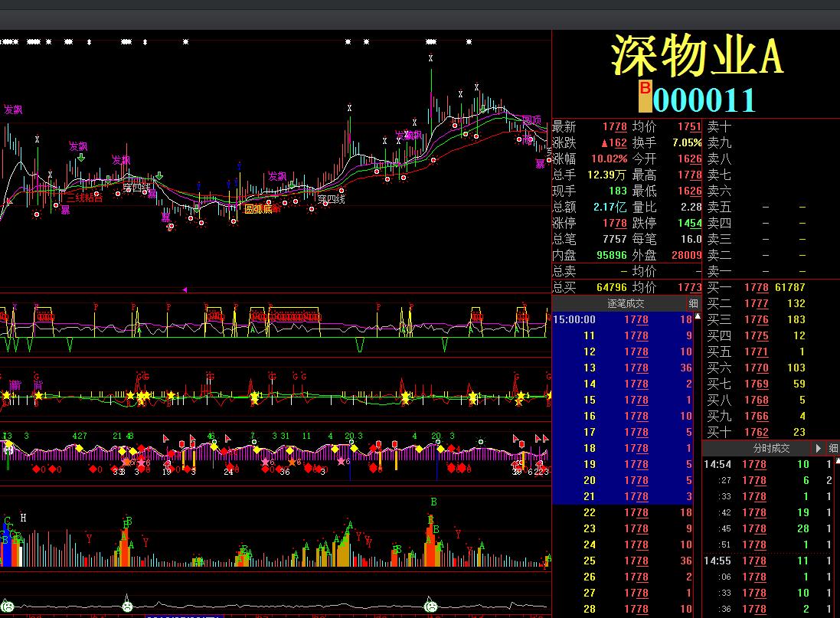Select tick row 28 in 逐笔成交
This screenshot has width=840, height=618.
tap(623, 609)
